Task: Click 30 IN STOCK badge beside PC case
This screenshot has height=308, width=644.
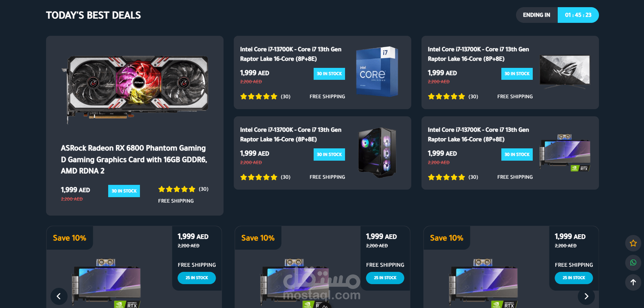Action: click(x=329, y=155)
